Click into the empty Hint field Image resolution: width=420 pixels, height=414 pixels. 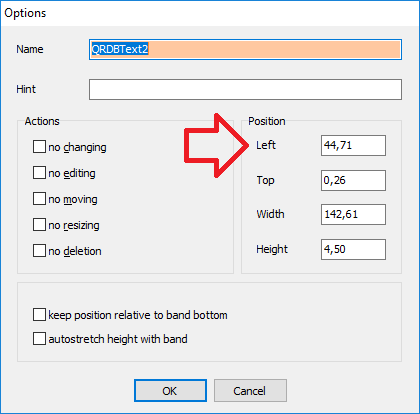245,89
